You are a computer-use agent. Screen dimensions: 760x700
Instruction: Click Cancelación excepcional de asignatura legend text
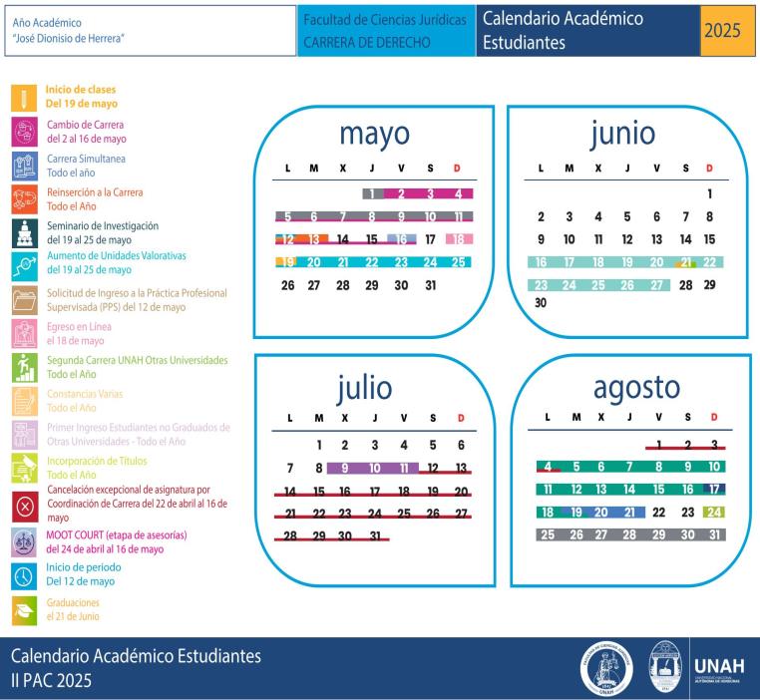138,504
